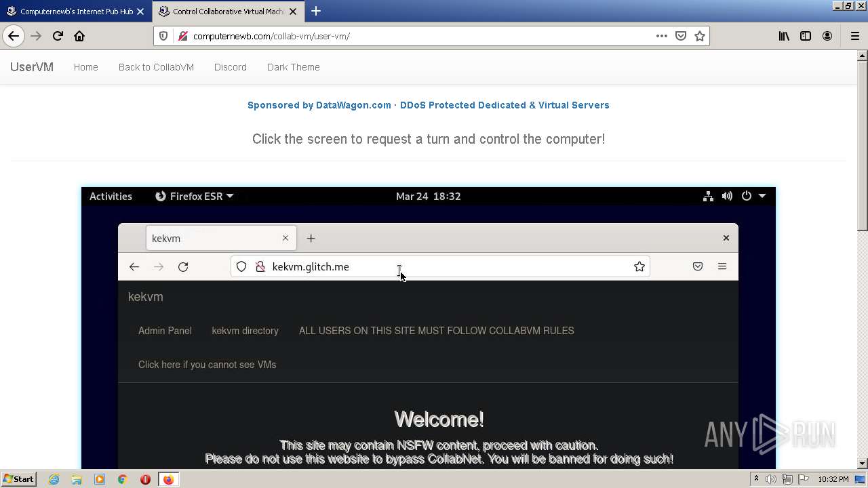Launch Chrome from taskbar
Viewport: 868px width, 488px height.
point(122,479)
